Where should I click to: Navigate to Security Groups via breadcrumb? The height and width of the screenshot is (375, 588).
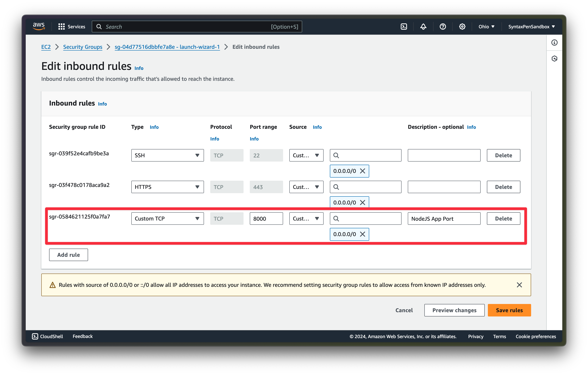pos(83,47)
